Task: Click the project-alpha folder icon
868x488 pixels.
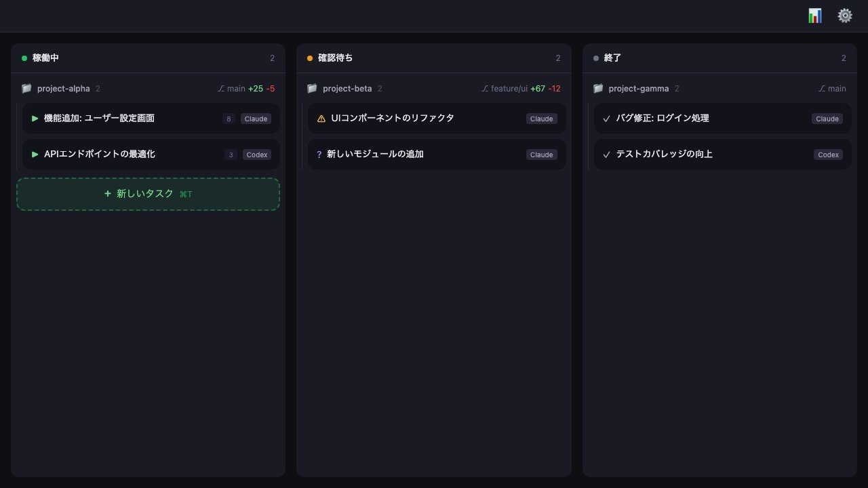Action: (x=26, y=89)
